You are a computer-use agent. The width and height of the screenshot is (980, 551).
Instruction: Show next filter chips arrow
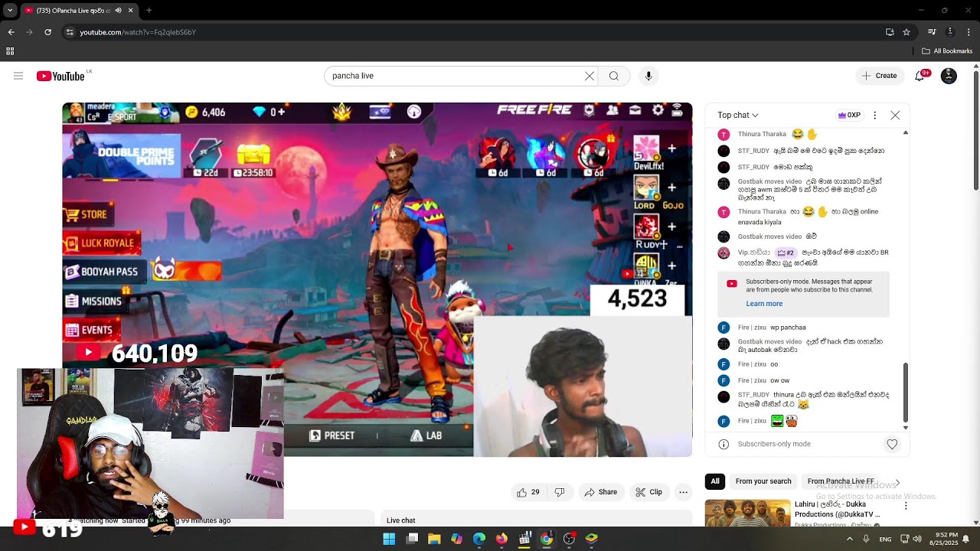coord(897,481)
